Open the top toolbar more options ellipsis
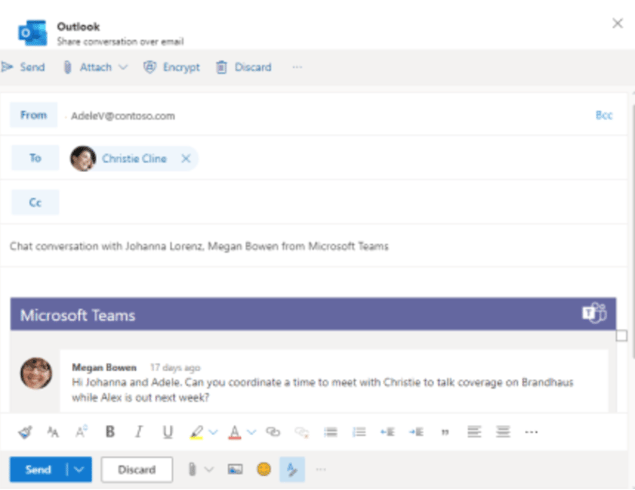This screenshot has height=490, width=635. pos(297,67)
